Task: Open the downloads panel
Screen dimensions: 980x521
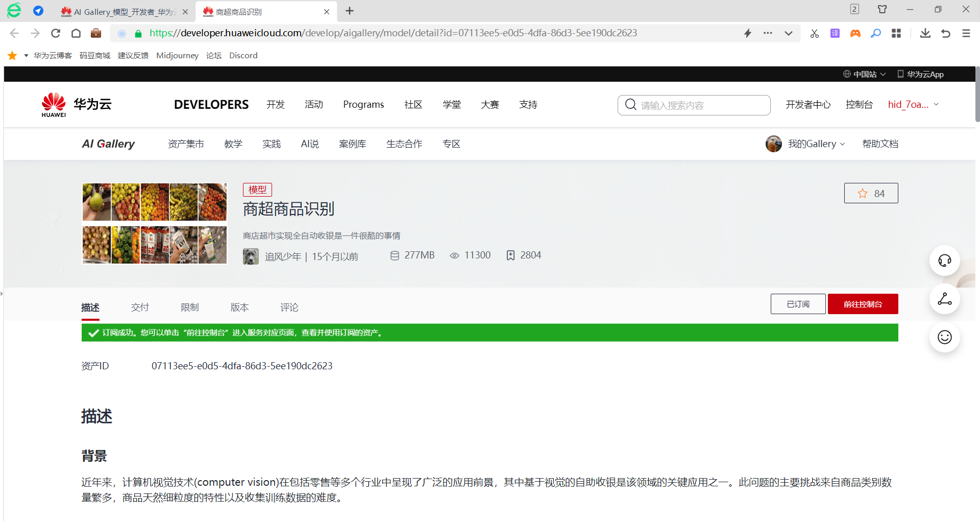Action: pyautogui.click(x=925, y=33)
